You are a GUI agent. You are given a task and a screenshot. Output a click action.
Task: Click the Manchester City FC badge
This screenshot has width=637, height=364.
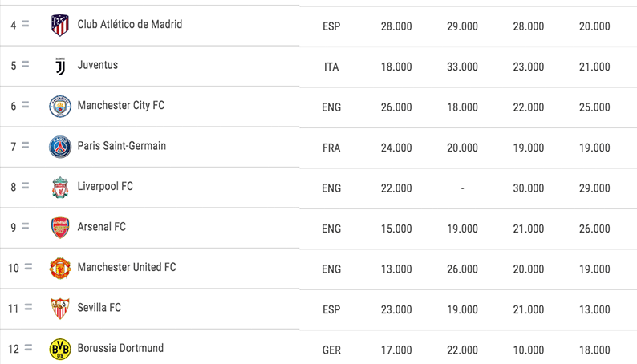click(60, 107)
